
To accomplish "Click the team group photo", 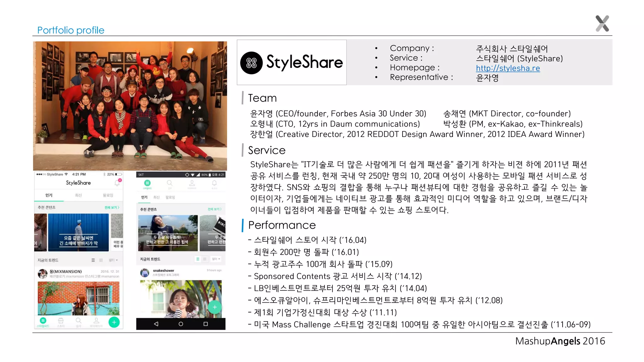I will click(x=130, y=106).
